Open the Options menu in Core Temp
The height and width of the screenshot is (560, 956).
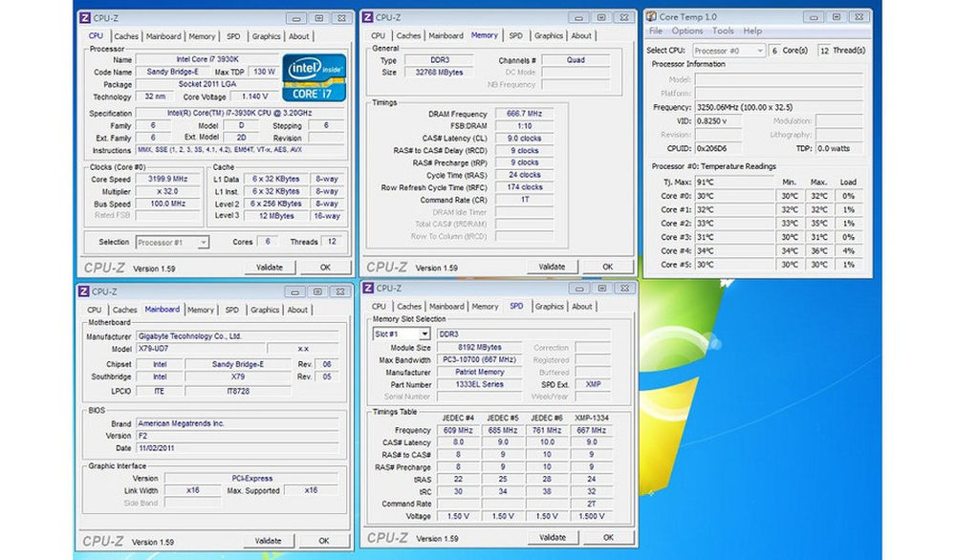tap(687, 31)
